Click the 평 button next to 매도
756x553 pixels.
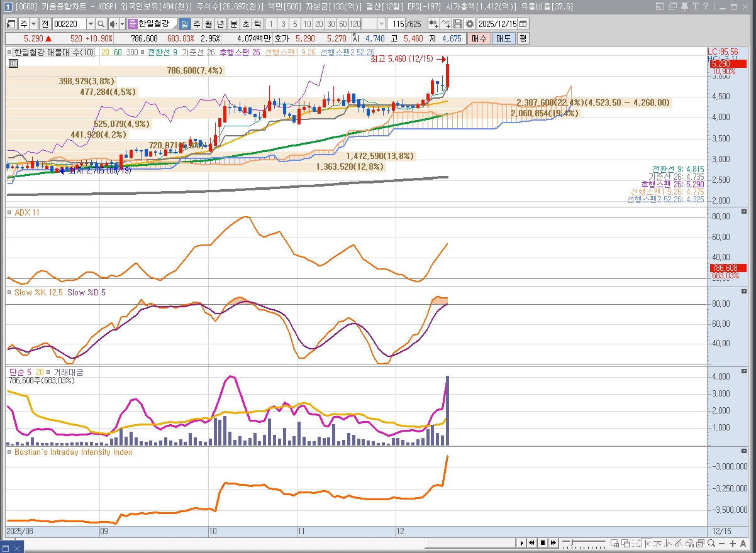pos(523,38)
